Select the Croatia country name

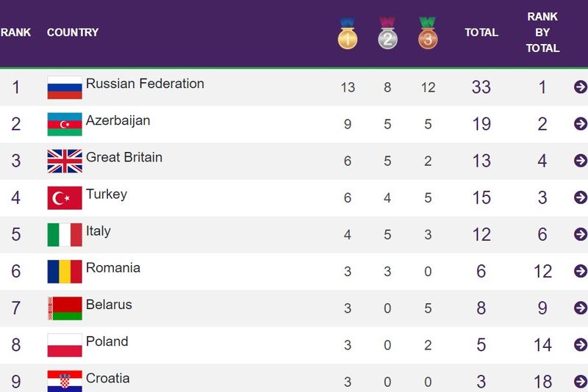click(108, 378)
